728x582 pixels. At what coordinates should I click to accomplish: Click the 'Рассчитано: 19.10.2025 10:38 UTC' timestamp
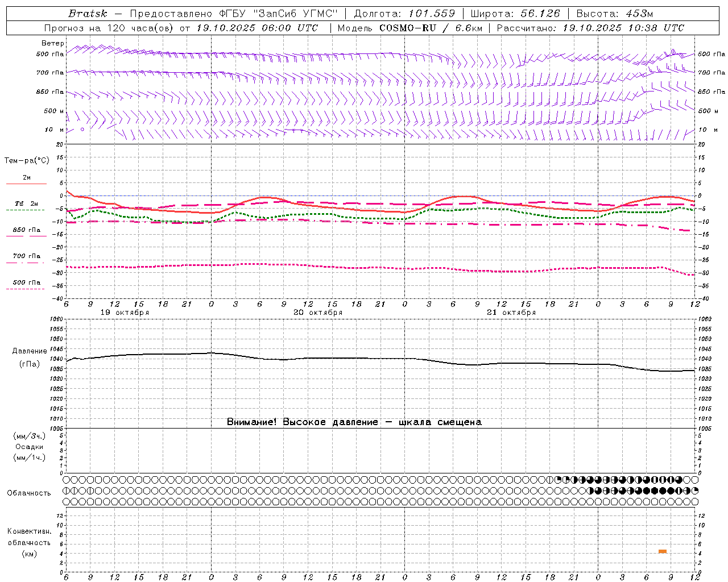[x=590, y=28]
